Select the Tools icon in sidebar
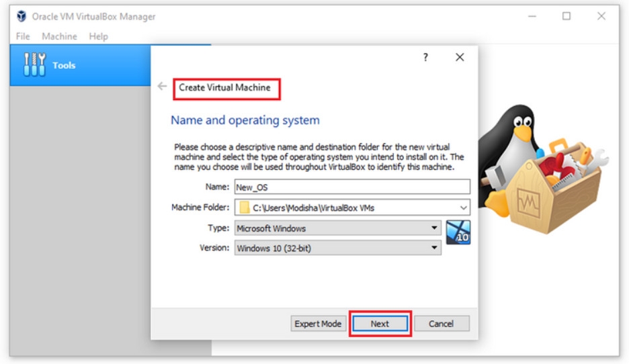Image resolution: width=629 pixels, height=364 pixels. click(34, 64)
